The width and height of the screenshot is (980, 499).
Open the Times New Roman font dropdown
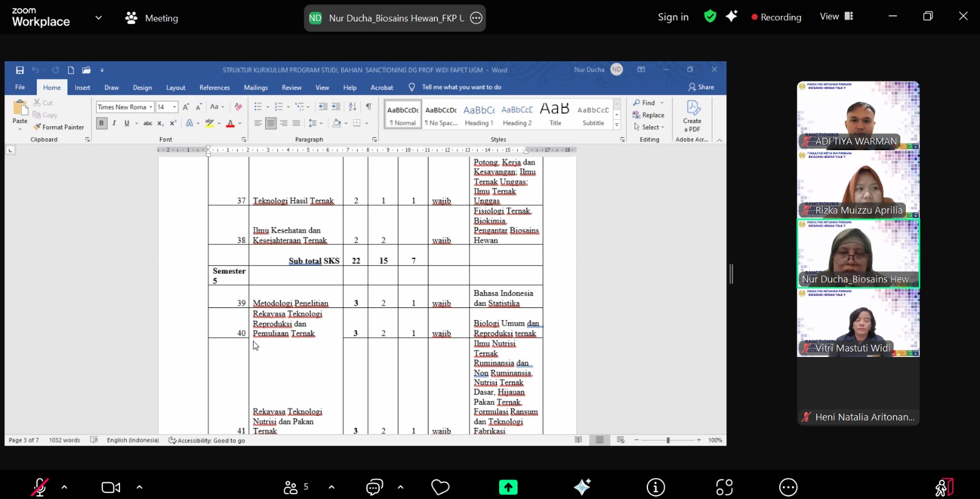pyautogui.click(x=151, y=107)
